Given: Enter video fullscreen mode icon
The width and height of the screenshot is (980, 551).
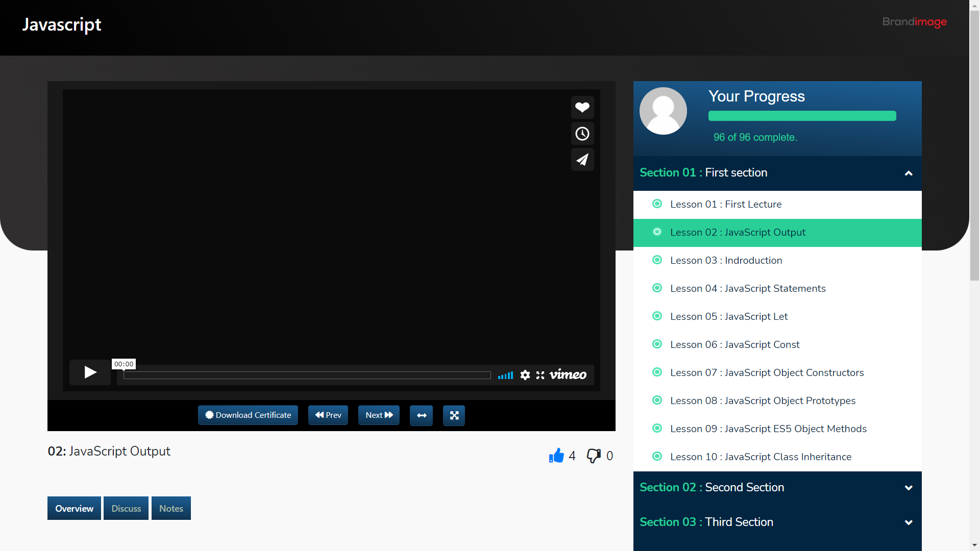Looking at the screenshot, I should (540, 375).
